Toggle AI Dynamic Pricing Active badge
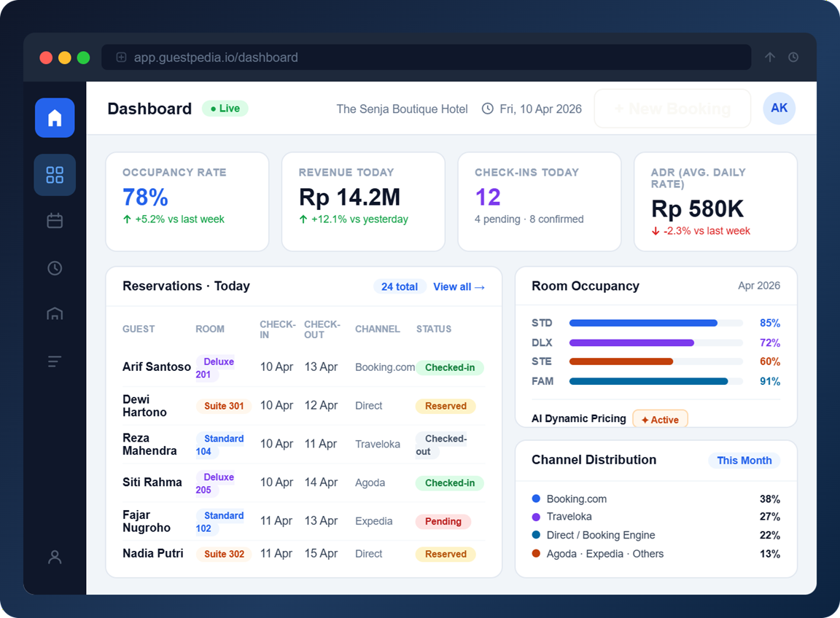Screen dimensions: 840x618 (660, 418)
